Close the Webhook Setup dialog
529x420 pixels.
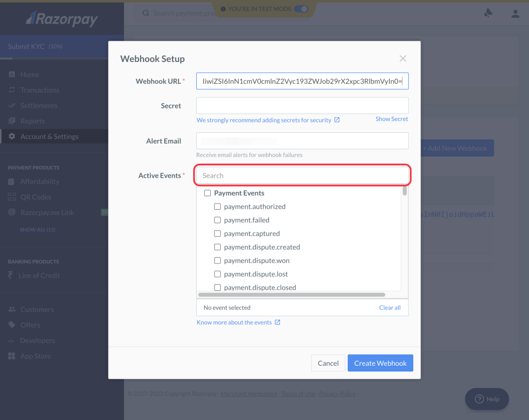click(403, 59)
